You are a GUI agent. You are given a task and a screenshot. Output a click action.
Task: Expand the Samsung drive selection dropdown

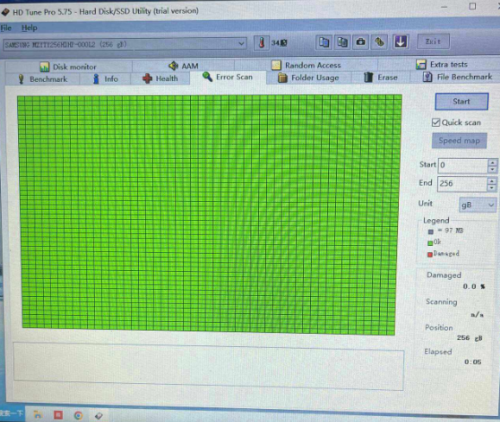coord(241,44)
